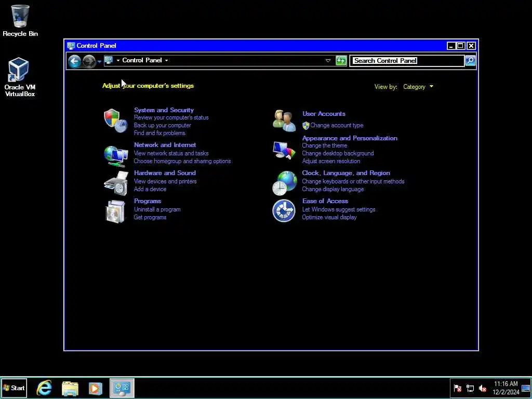Open Clock, Language, and Region link
The width and height of the screenshot is (532, 399).
point(346,173)
